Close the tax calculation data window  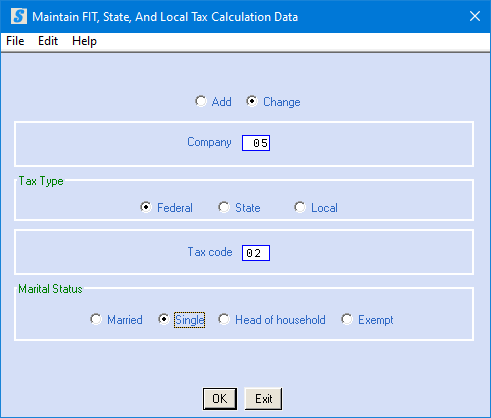click(x=475, y=16)
